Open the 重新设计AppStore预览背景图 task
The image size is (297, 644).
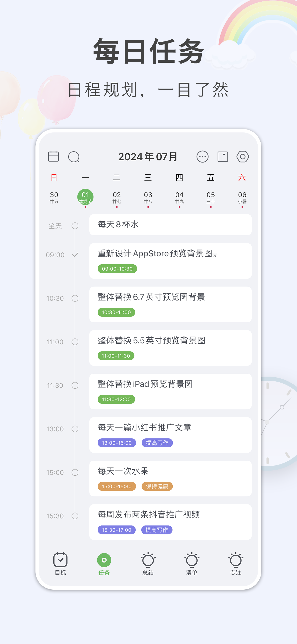(170, 261)
